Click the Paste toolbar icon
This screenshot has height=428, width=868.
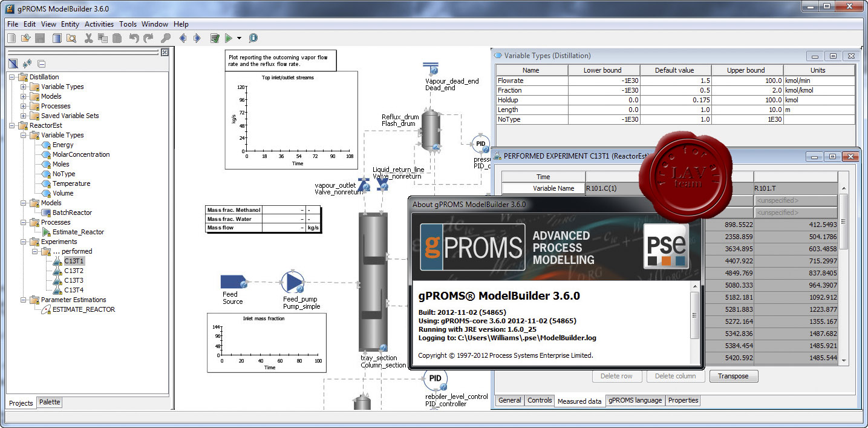(x=117, y=38)
